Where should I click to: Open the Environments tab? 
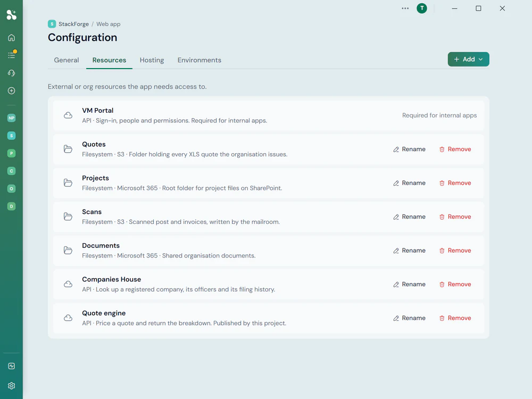pyautogui.click(x=199, y=60)
